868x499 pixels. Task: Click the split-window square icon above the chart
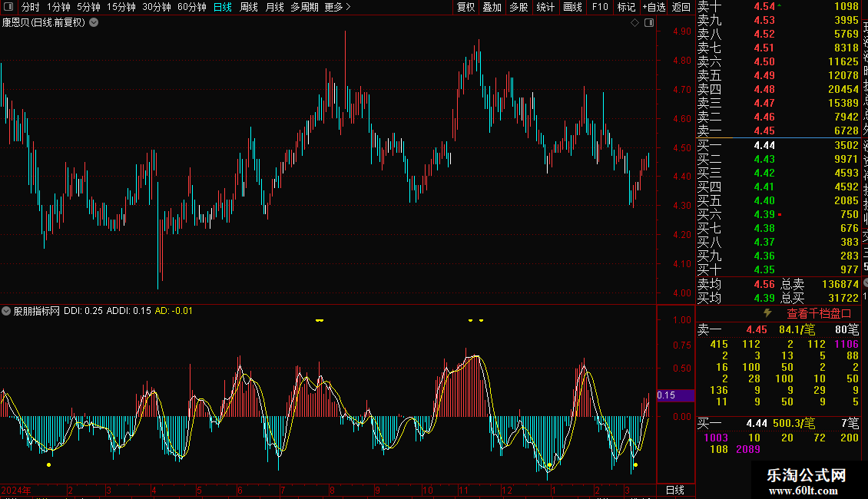click(x=649, y=23)
